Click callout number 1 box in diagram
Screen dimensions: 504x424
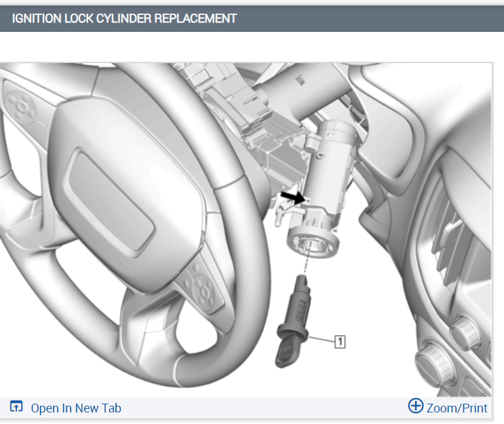pyautogui.click(x=340, y=342)
